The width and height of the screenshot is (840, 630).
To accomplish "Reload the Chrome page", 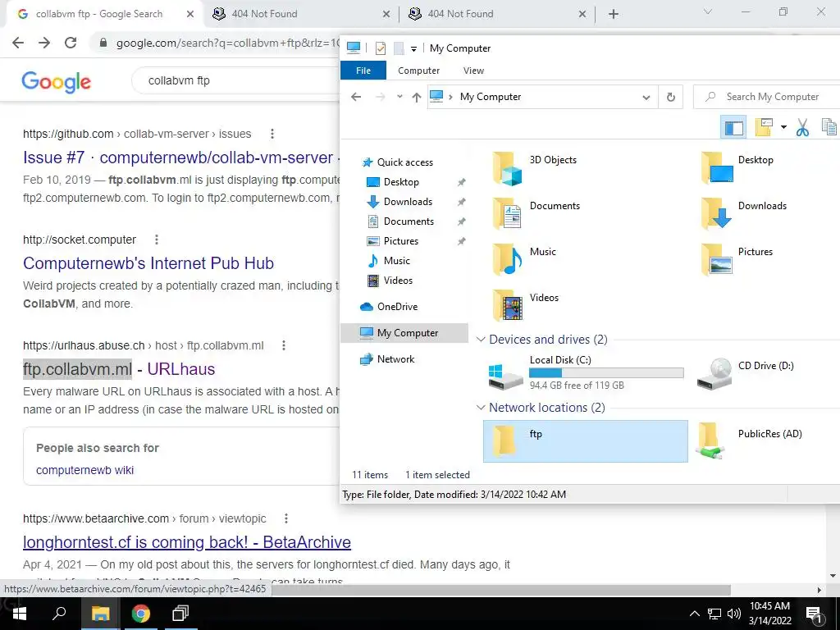I will click(71, 43).
